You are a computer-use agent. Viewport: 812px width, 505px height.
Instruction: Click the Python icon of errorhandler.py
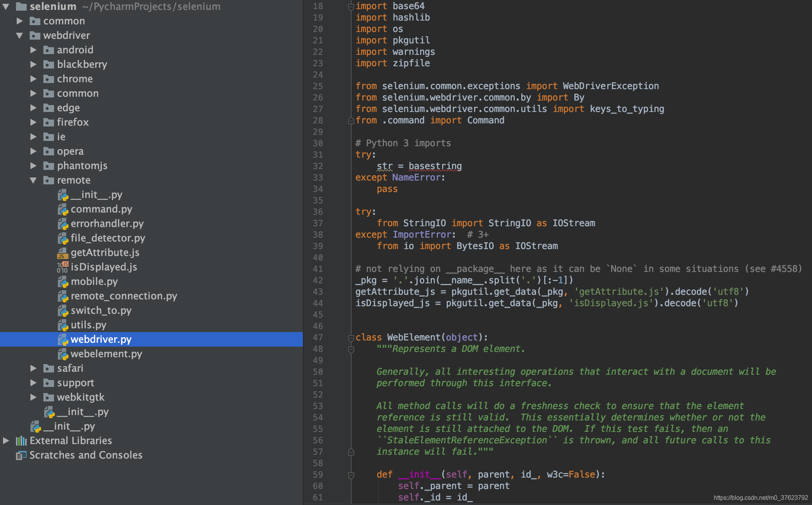click(x=63, y=224)
